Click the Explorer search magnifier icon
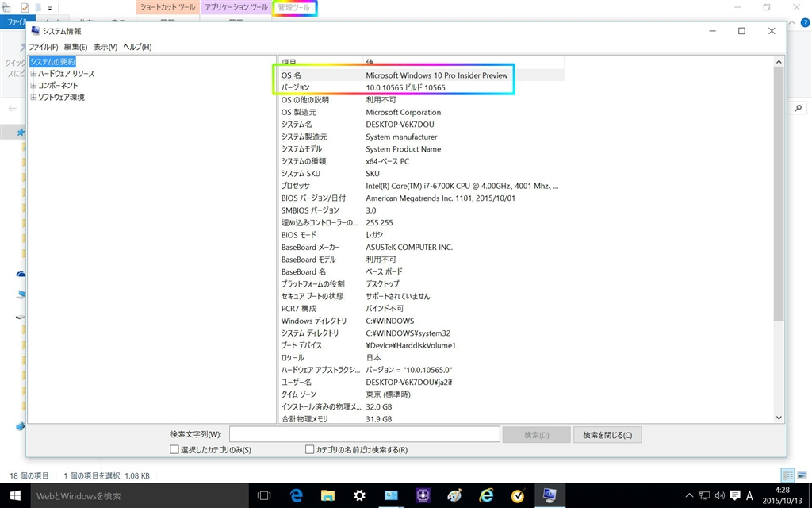Viewport: 812px width, 508px height. tap(798, 108)
